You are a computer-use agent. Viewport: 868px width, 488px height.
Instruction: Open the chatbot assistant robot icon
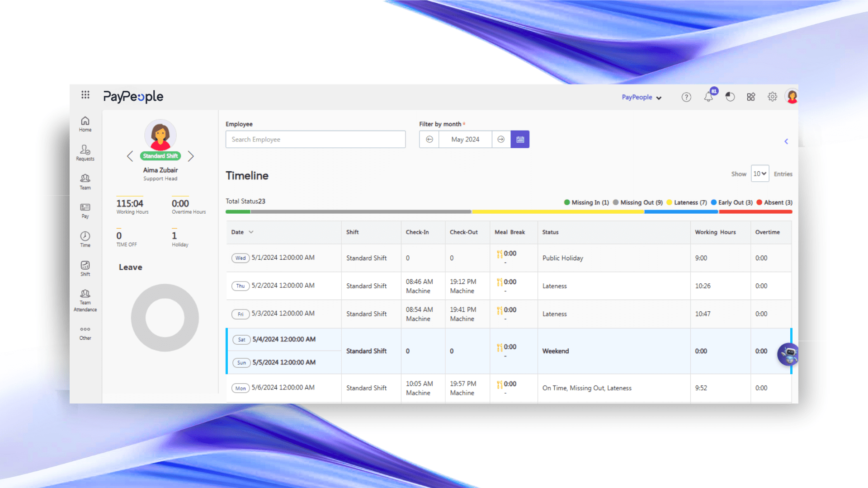click(x=788, y=354)
